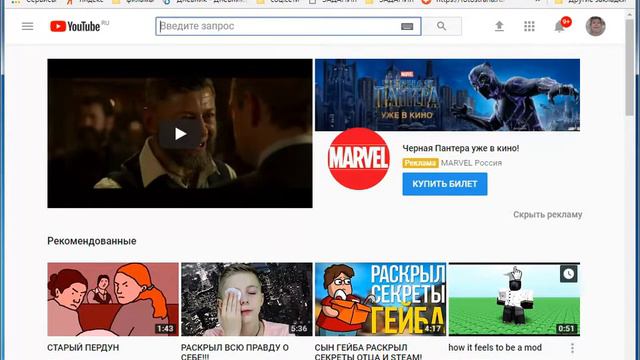Click the 'СТАРЫЙ ПЕРДУН' video title

(83, 348)
